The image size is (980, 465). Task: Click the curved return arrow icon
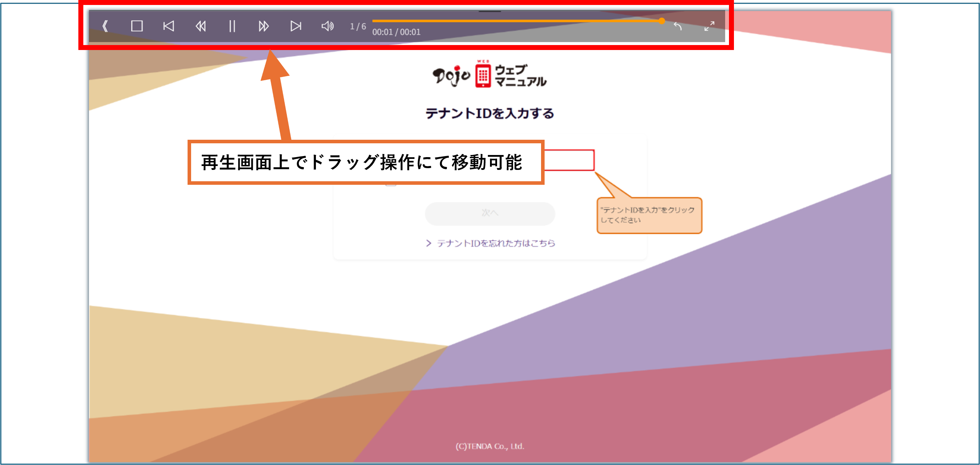pyautogui.click(x=678, y=26)
